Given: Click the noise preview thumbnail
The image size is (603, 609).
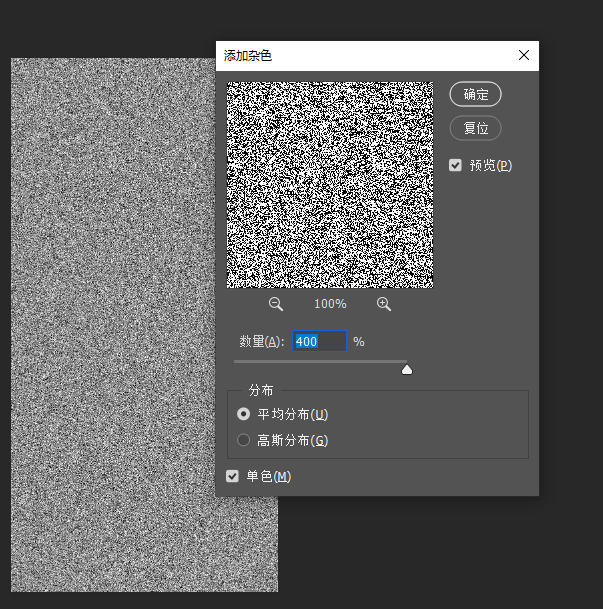Looking at the screenshot, I should [x=330, y=185].
